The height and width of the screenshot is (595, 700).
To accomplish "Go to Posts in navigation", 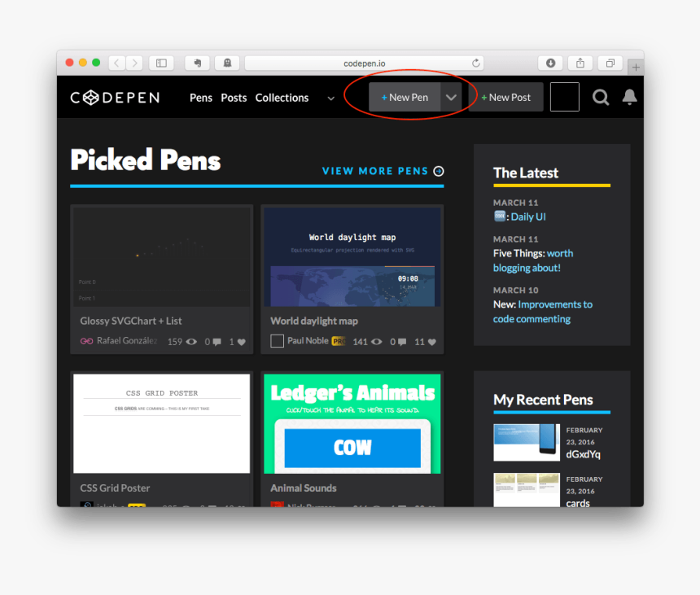I will tap(234, 98).
